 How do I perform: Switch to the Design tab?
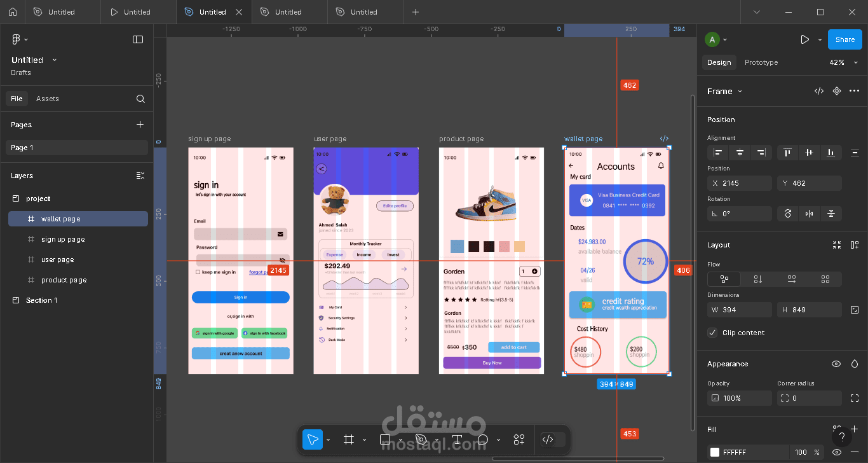pyautogui.click(x=719, y=62)
